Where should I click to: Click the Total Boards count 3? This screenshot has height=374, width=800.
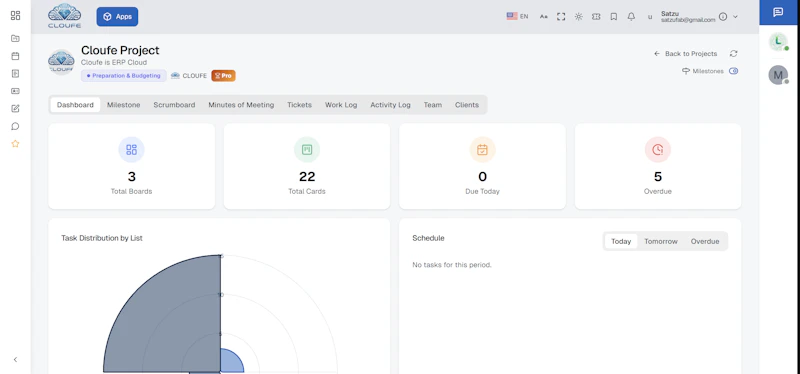point(132,177)
